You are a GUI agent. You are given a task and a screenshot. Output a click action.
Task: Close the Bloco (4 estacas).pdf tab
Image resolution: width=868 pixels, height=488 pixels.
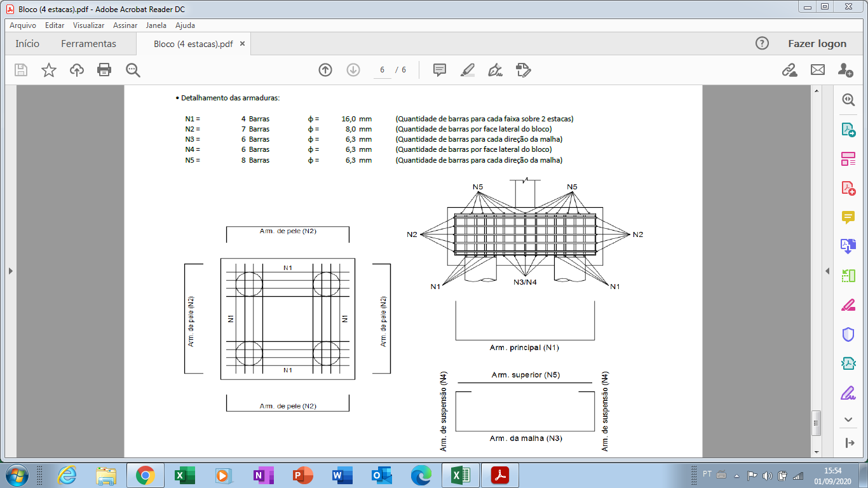[x=243, y=44]
